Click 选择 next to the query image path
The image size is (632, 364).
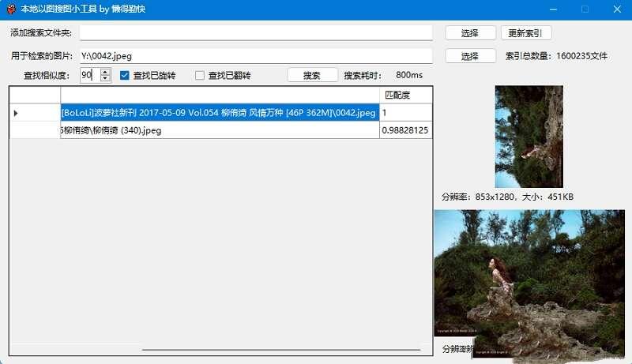[470, 56]
